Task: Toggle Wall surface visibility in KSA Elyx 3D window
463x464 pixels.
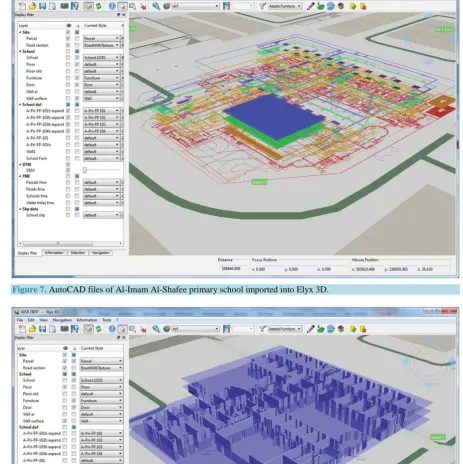Action: [x=65, y=421]
